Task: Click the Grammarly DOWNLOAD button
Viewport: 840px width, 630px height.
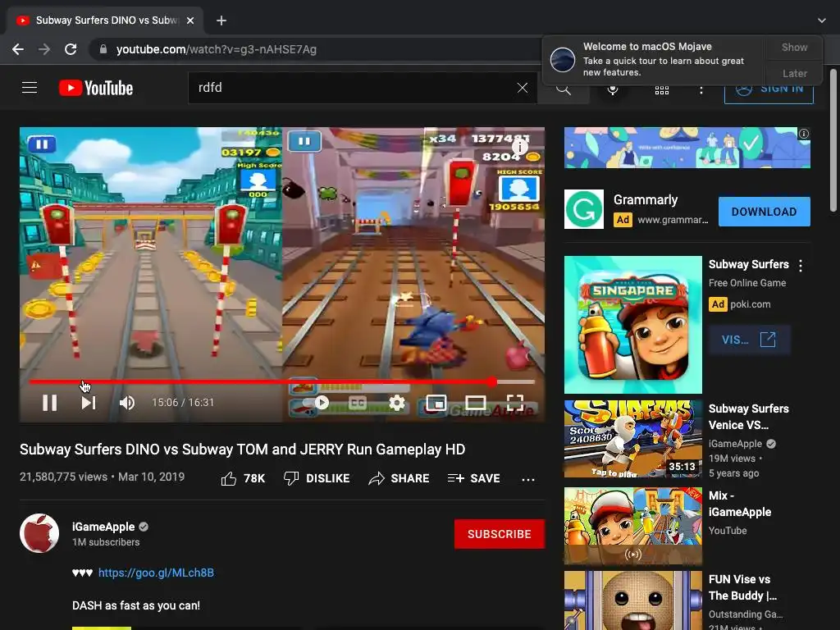Action: (764, 212)
